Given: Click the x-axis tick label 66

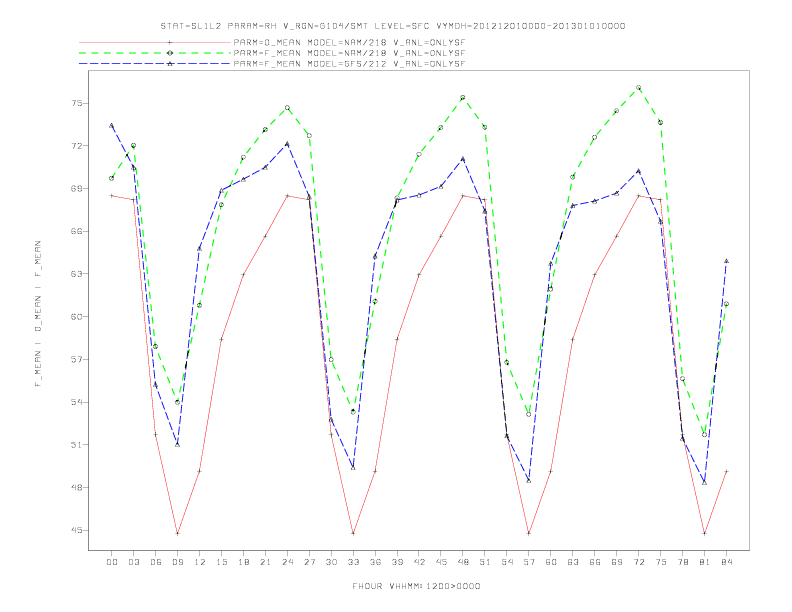Looking at the screenshot, I should pos(595,562).
